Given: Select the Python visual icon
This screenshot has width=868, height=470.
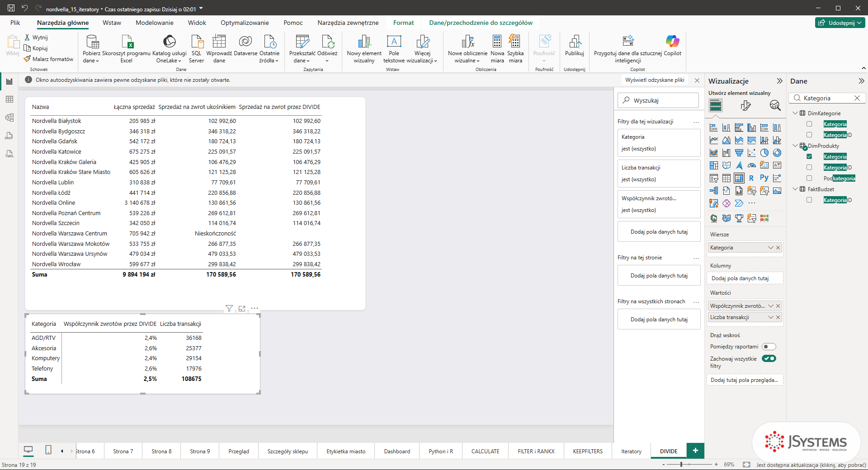Looking at the screenshot, I should coord(764,178).
